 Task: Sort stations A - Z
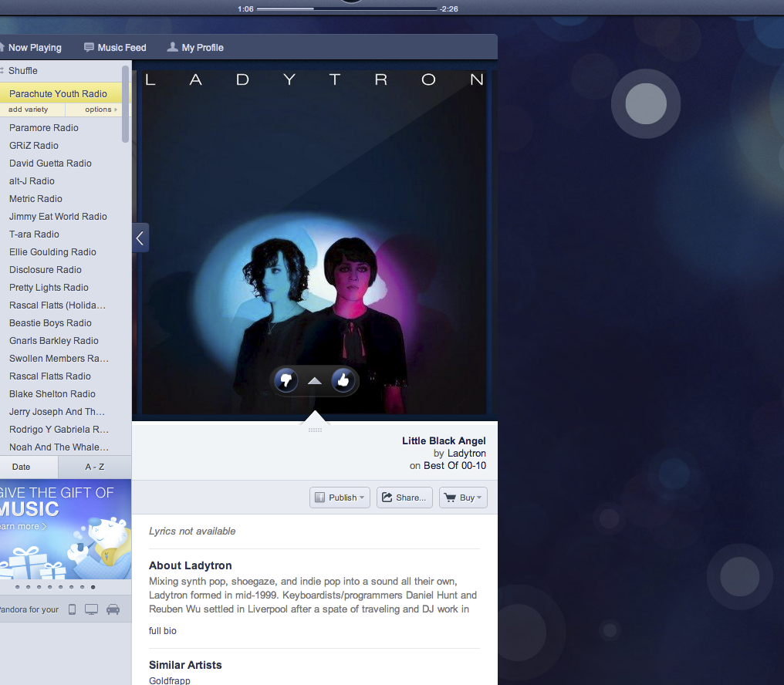95,467
